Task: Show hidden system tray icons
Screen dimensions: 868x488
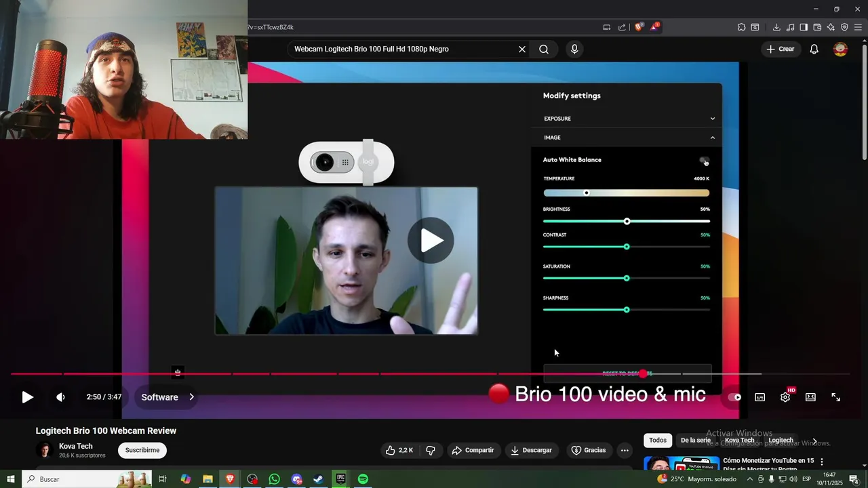Action: (750, 479)
